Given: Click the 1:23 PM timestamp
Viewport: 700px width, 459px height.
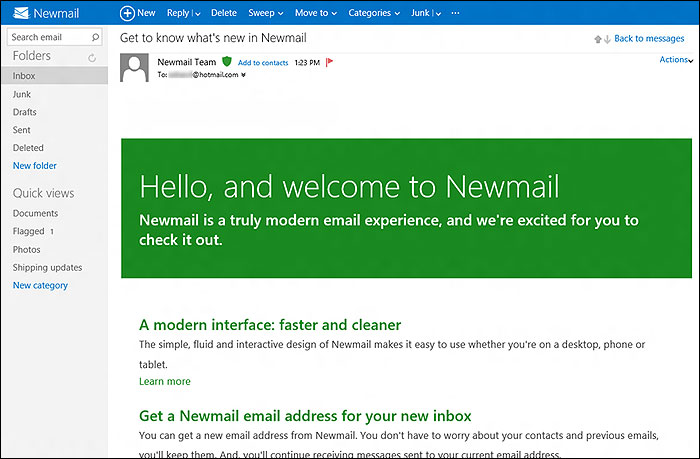Looking at the screenshot, I should tap(307, 63).
